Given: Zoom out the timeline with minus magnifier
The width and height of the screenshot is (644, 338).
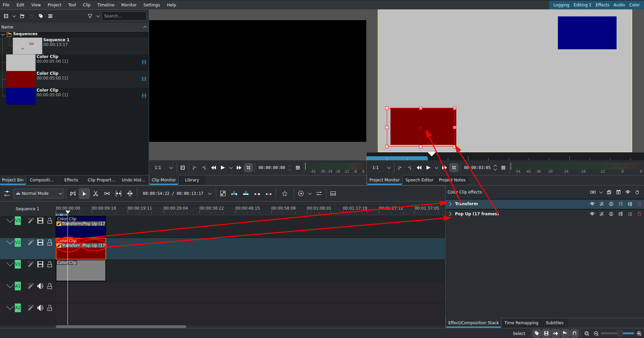Looking at the screenshot, I should [596, 333].
